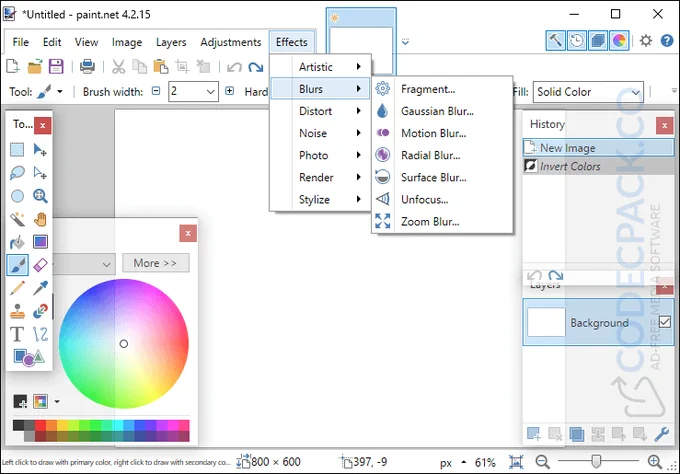
Task: Toggle the Layers window button
Action: pos(598,41)
